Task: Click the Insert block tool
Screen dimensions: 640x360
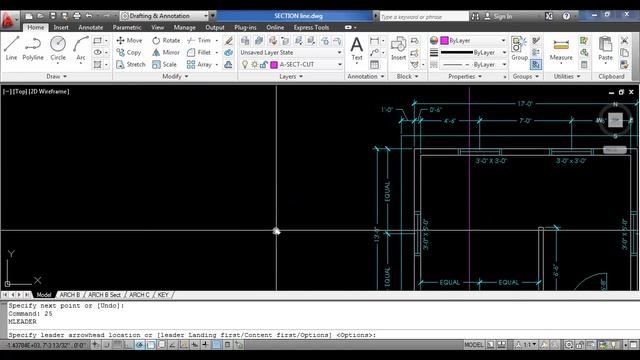Action: (398, 48)
